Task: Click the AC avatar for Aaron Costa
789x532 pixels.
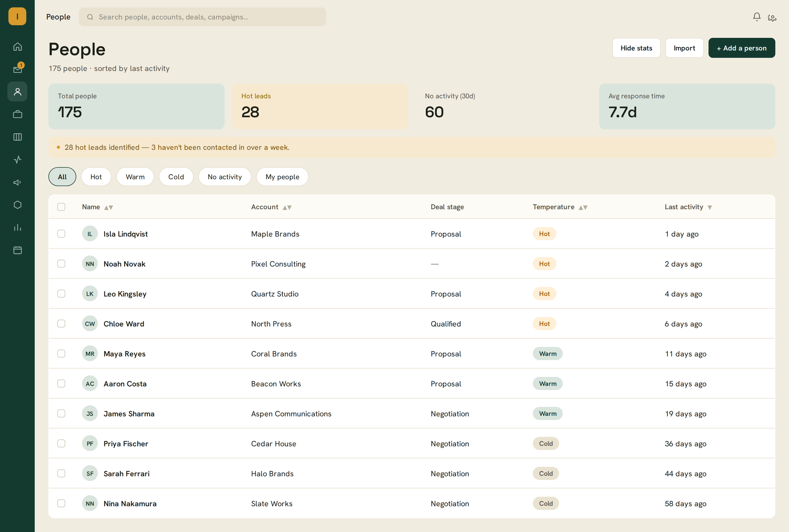Action: coord(90,384)
